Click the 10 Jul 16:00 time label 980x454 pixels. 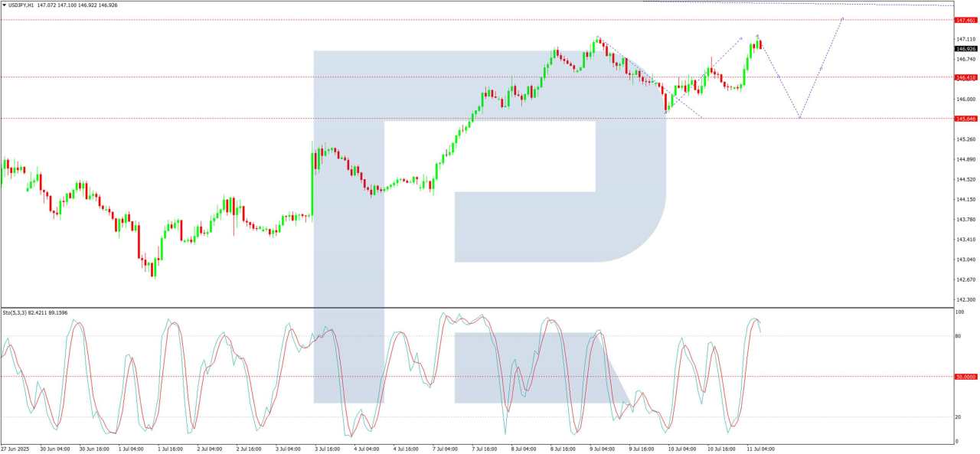[720, 449]
